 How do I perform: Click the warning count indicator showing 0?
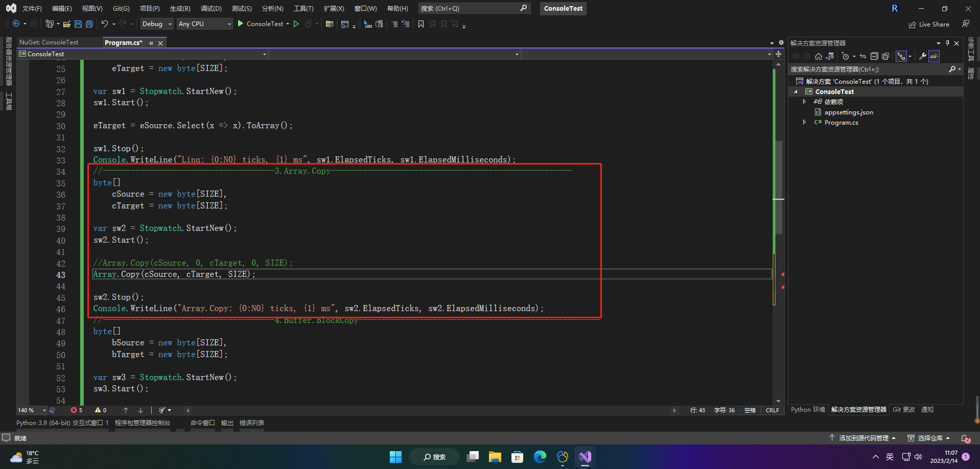coord(101,410)
